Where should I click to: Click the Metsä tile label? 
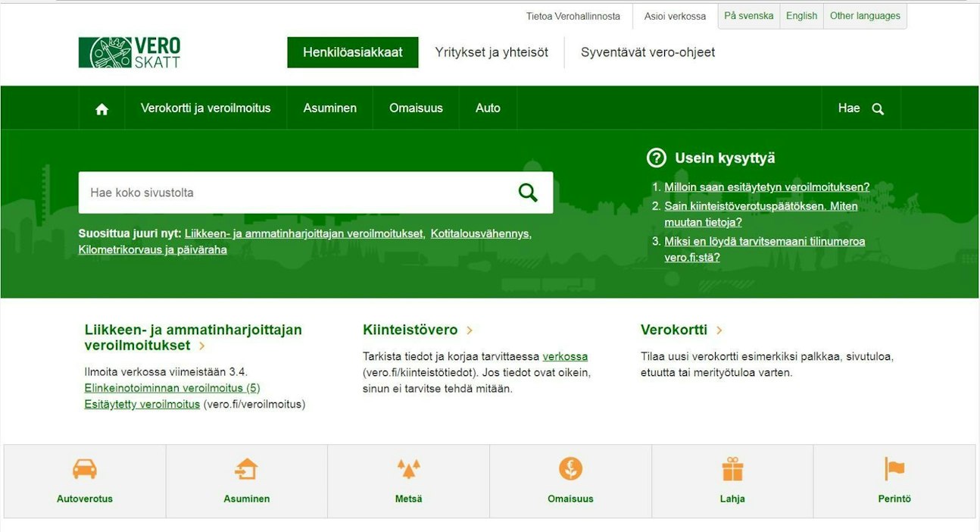pos(409,499)
